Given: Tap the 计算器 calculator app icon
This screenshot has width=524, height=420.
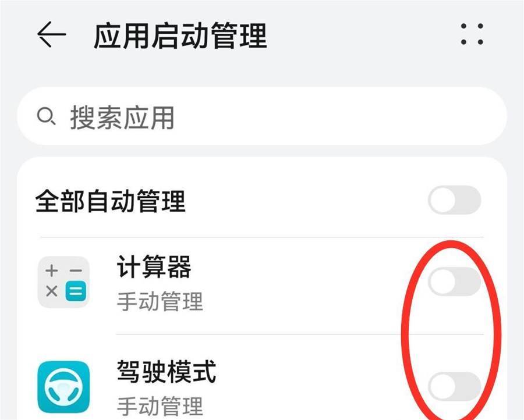Looking at the screenshot, I should pos(63,282).
